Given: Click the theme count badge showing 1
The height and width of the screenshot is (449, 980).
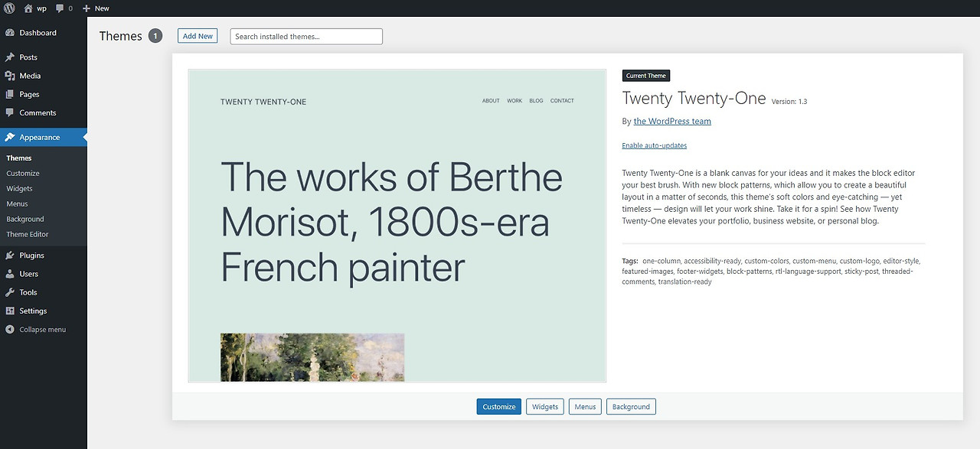Looking at the screenshot, I should (155, 36).
